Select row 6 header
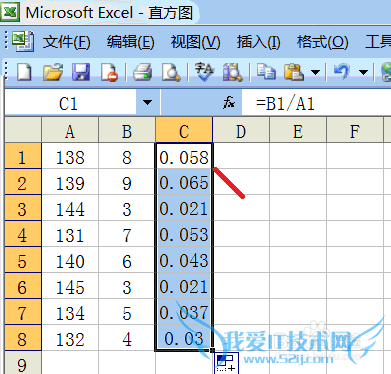Image resolution: width=391 pixels, height=374 pixels. coord(23,286)
